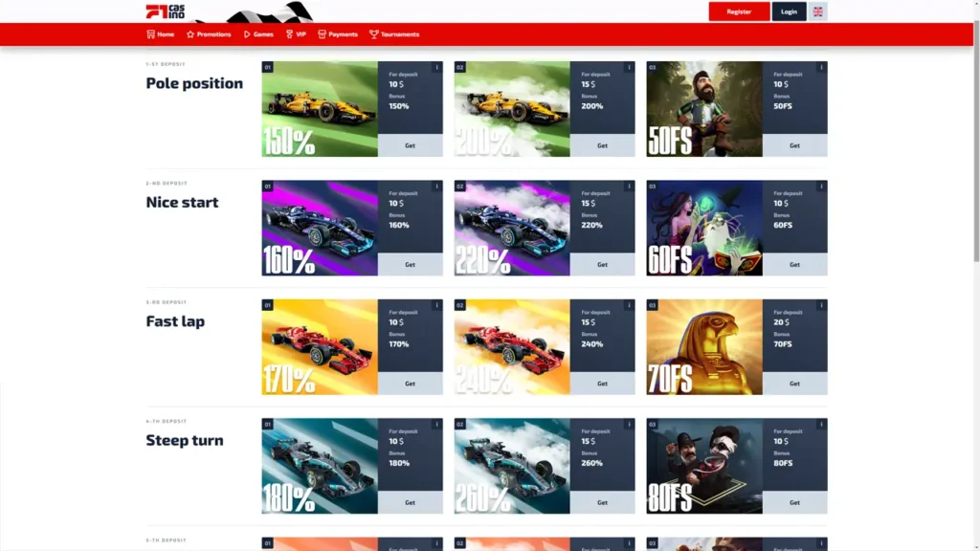Screen dimensions: 980x551
Task: Get the Pole position 50FS bonus
Action: click(794, 145)
